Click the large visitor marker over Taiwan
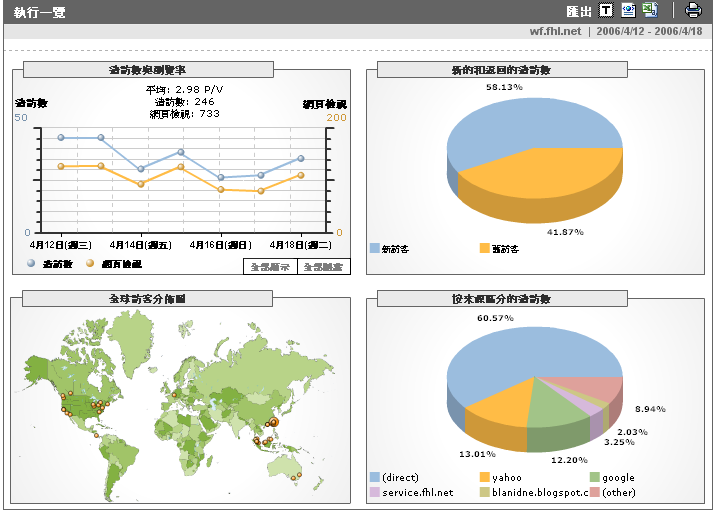 coord(274,422)
